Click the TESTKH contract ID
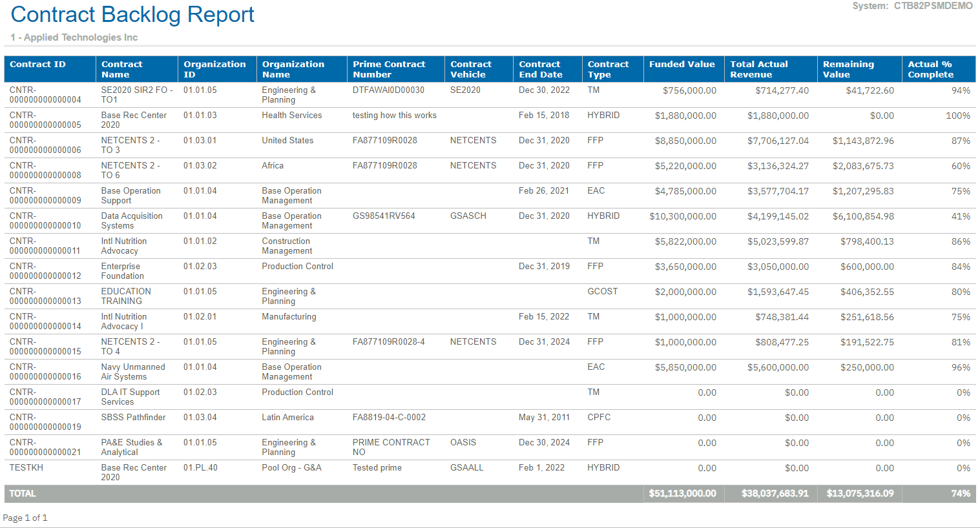980x528 pixels. pos(26,468)
